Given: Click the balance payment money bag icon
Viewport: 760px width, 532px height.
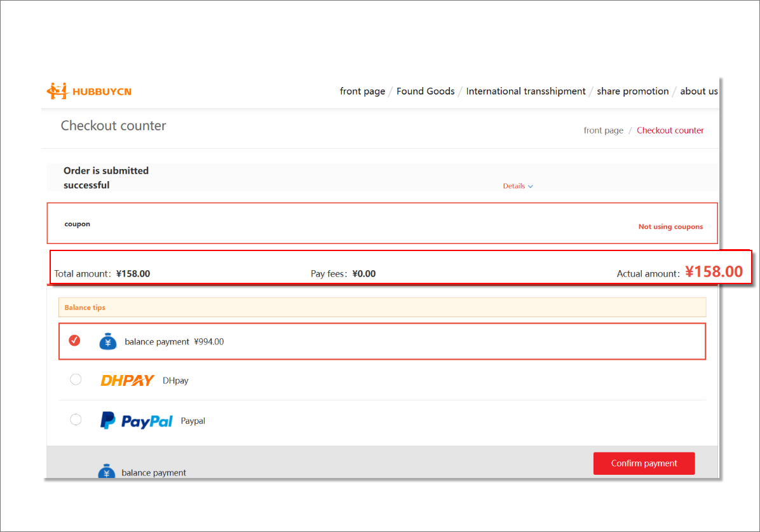Looking at the screenshot, I should [x=108, y=341].
